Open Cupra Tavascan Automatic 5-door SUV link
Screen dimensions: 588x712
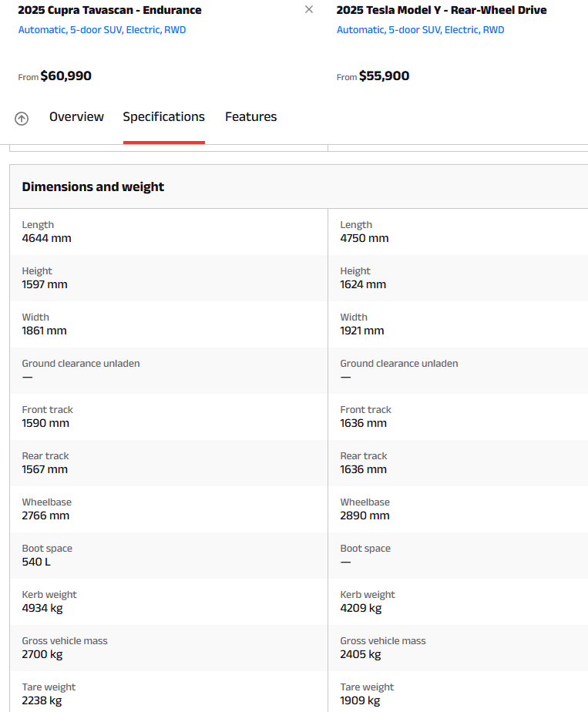102,30
